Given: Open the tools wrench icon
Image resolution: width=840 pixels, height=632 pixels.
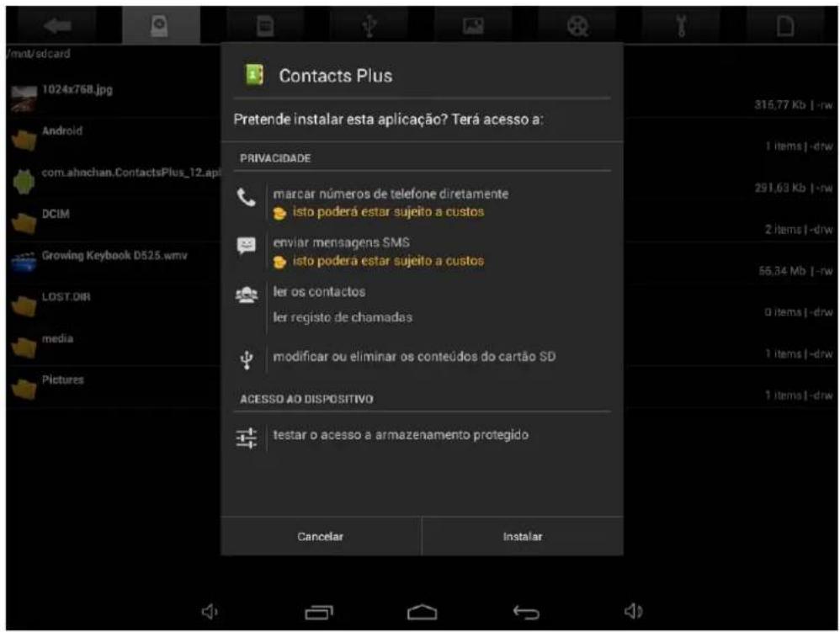Looking at the screenshot, I should tap(682, 26).
